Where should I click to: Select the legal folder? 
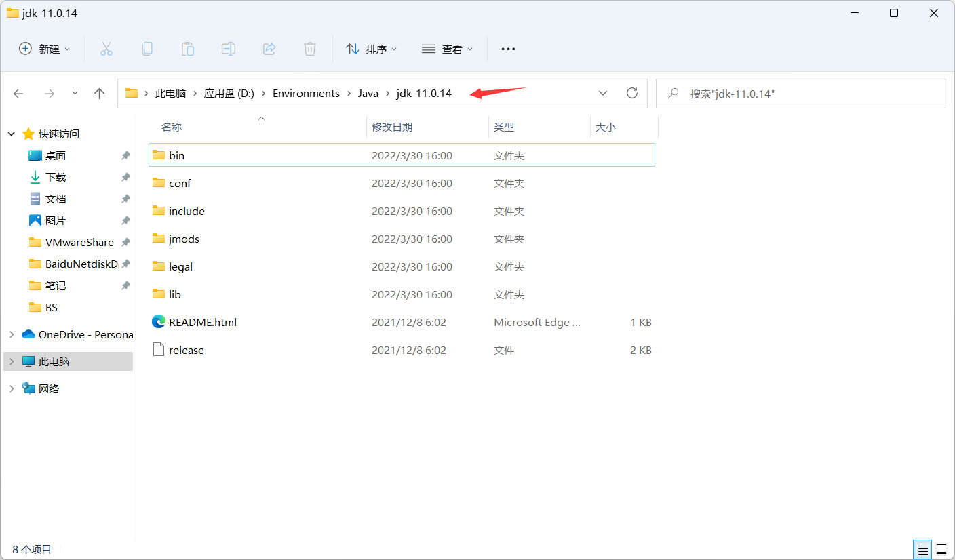tap(402, 266)
